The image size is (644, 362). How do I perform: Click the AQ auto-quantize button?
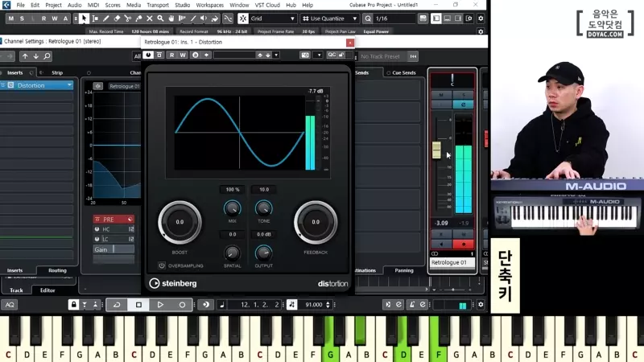pos(10,305)
